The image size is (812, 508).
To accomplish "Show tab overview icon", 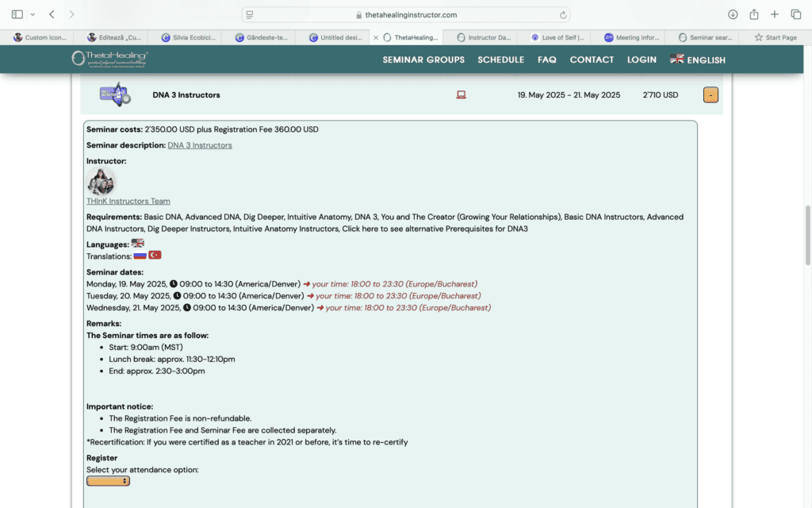I will pos(796,14).
